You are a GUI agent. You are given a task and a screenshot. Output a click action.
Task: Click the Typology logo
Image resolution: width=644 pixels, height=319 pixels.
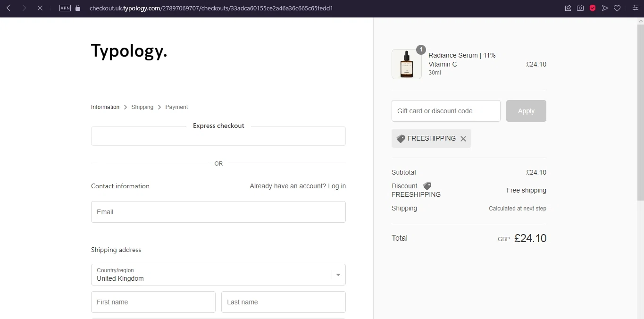click(129, 51)
